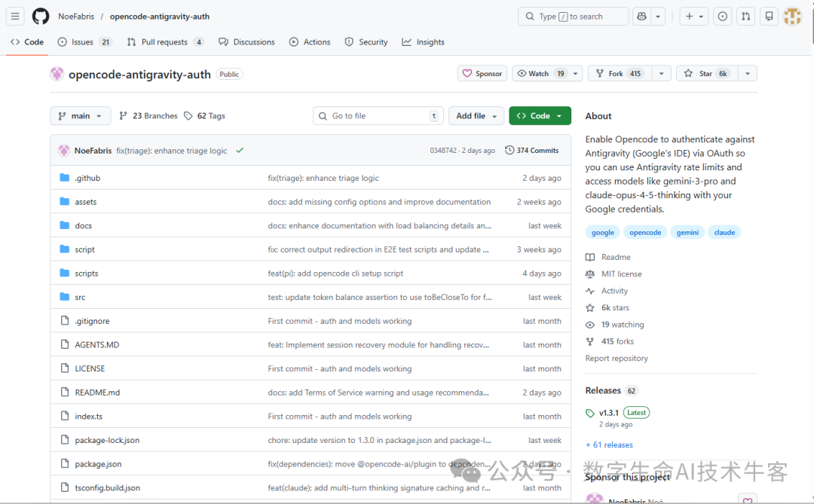Expand the Add file dropdown
The image size is (814, 504).
(x=476, y=116)
